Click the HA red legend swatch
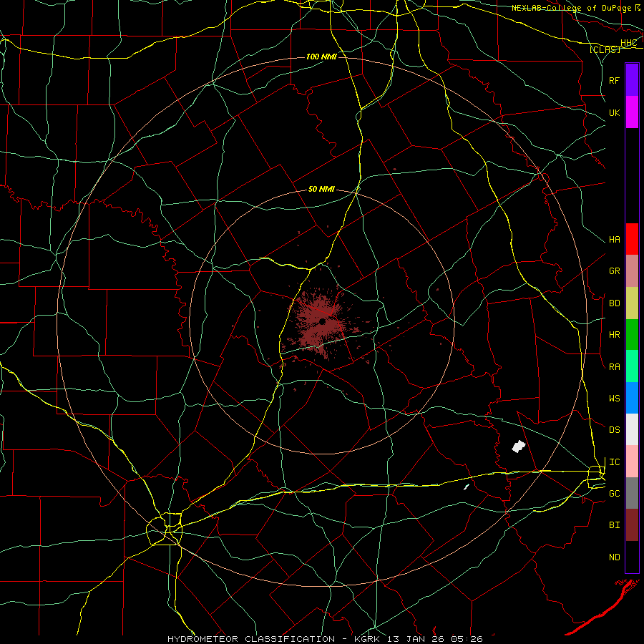This screenshot has height=644, width=644. tap(632, 239)
